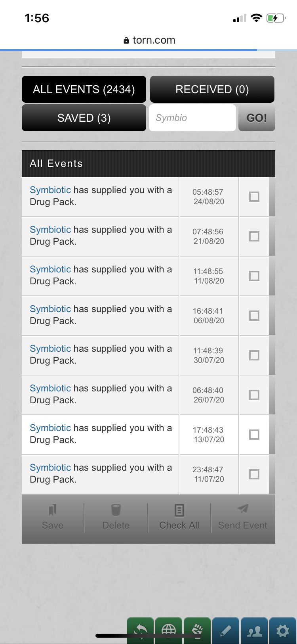
Task: Tap the raised fist icon
Action: (197, 631)
